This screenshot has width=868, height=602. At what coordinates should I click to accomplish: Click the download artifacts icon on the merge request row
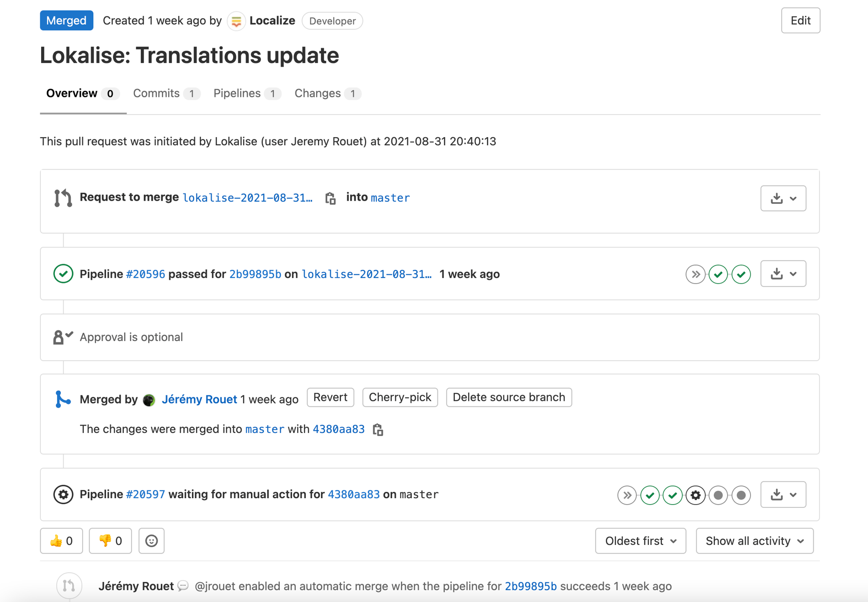tap(777, 198)
